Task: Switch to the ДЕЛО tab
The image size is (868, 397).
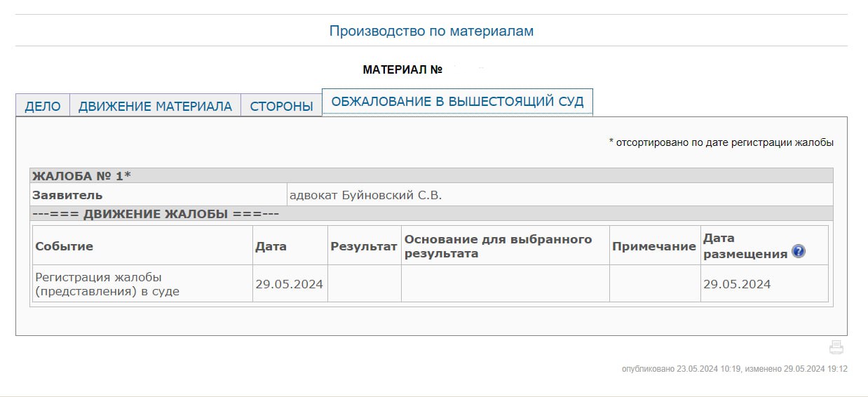Action: pos(43,107)
